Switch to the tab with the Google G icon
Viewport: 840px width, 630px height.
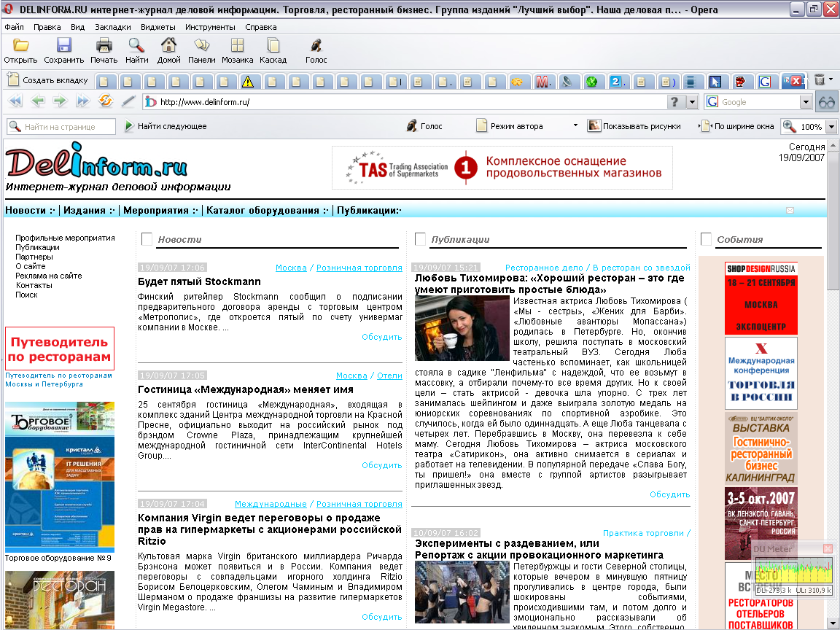click(765, 82)
